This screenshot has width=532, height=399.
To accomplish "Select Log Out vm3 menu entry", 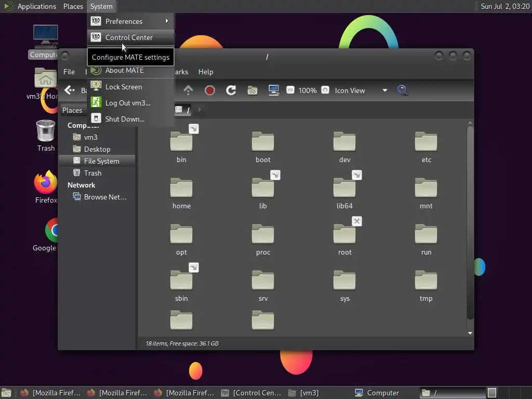I will [130, 103].
